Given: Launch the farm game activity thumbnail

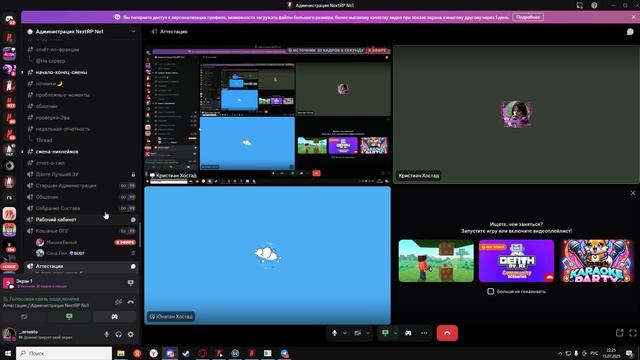Looking at the screenshot, I should [436, 260].
